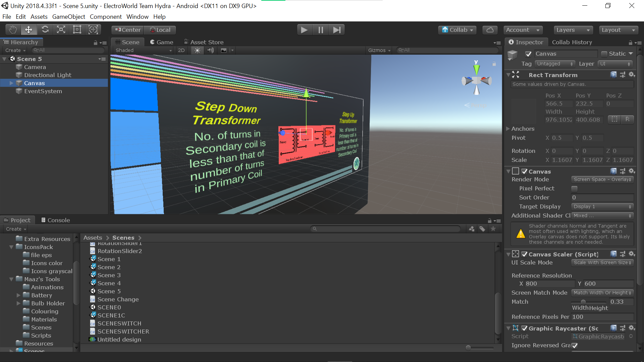Image resolution: width=644 pixels, height=362 pixels.
Task: Click the Center pivot toggle button
Action: click(x=128, y=30)
